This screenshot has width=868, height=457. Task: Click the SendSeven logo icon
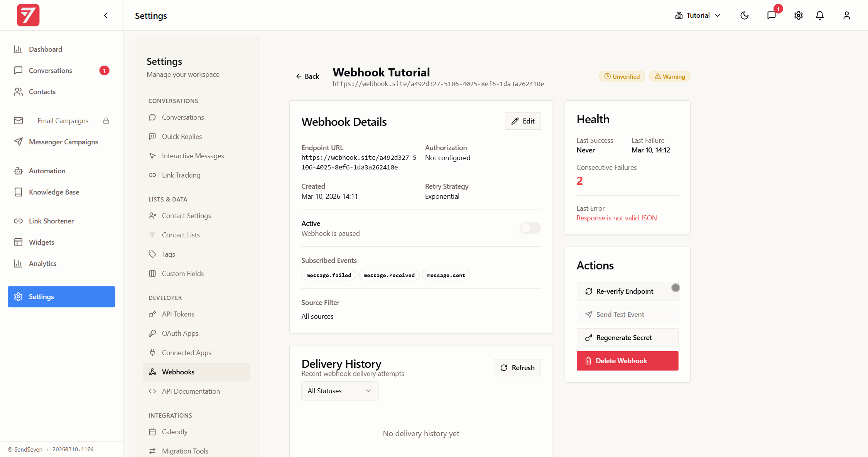click(28, 15)
